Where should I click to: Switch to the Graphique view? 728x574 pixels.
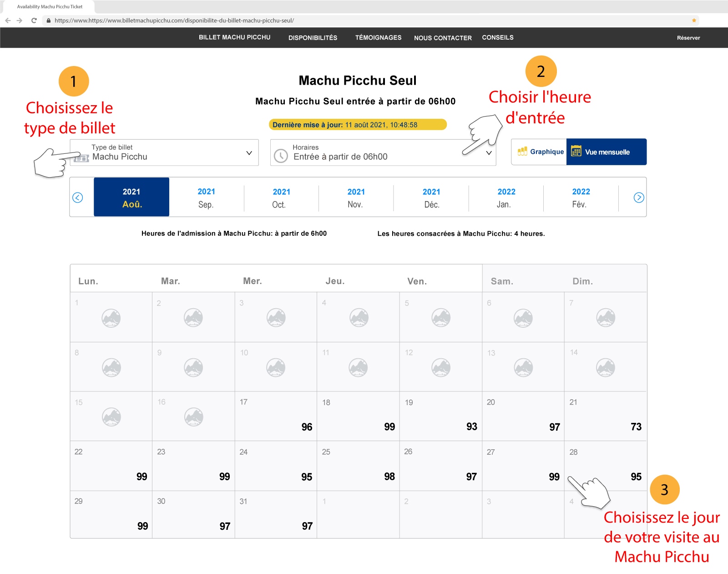click(x=539, y=152)
